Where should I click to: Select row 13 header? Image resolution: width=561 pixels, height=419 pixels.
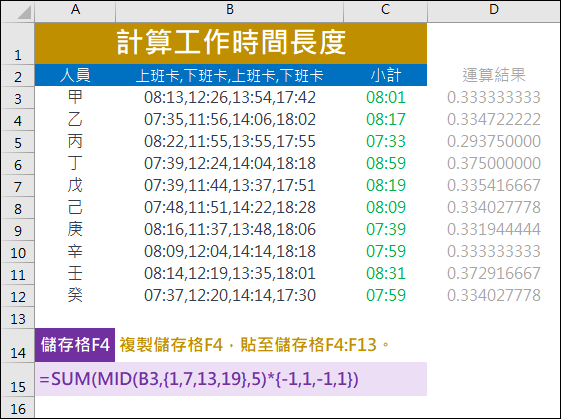(18, 318)
